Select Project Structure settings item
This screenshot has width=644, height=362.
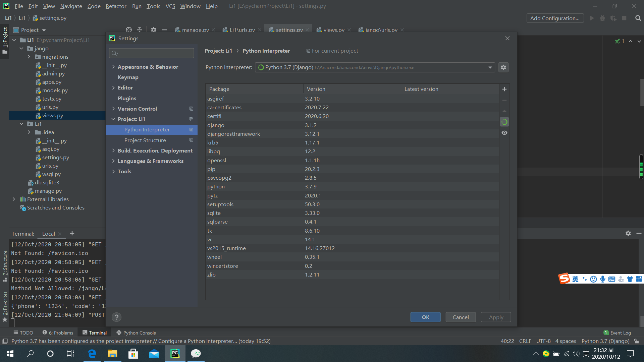151,140
